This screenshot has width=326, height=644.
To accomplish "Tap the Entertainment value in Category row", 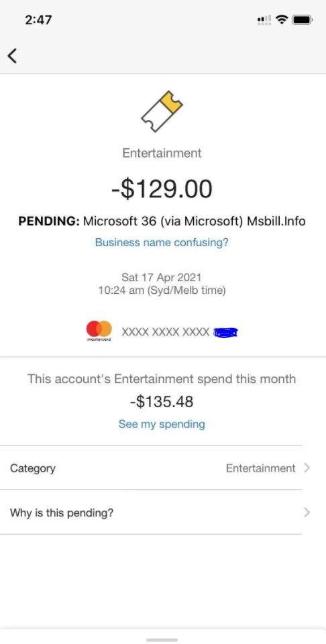I will pos(260,468).
